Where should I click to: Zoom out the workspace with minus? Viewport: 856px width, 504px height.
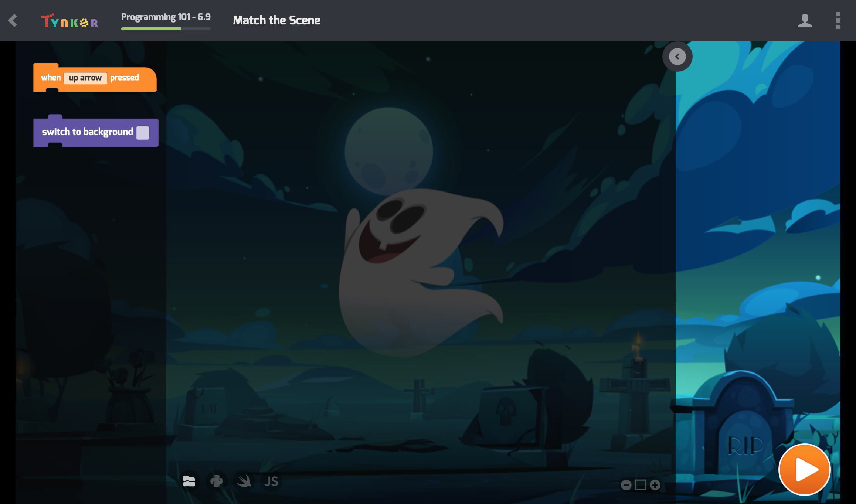(626, 485)
